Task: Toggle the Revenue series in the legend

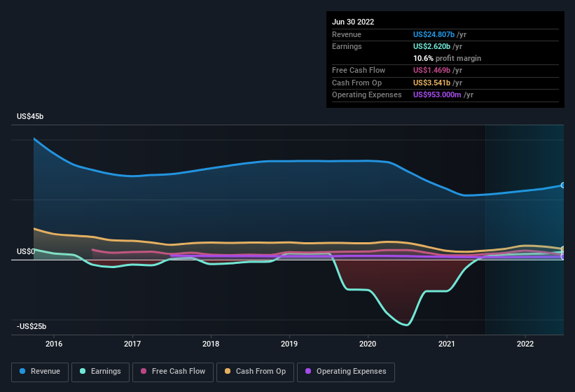Action: (x=41, y=371)
